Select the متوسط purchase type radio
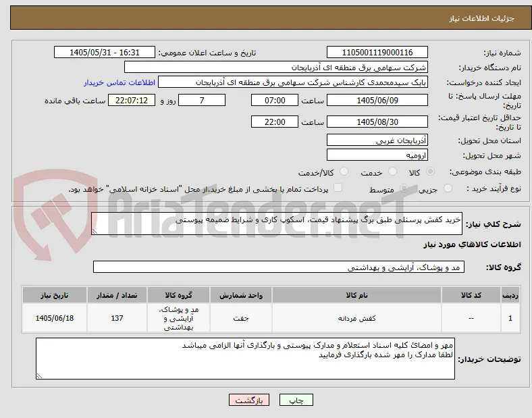532x418 pixels. [x=404, y=188]
